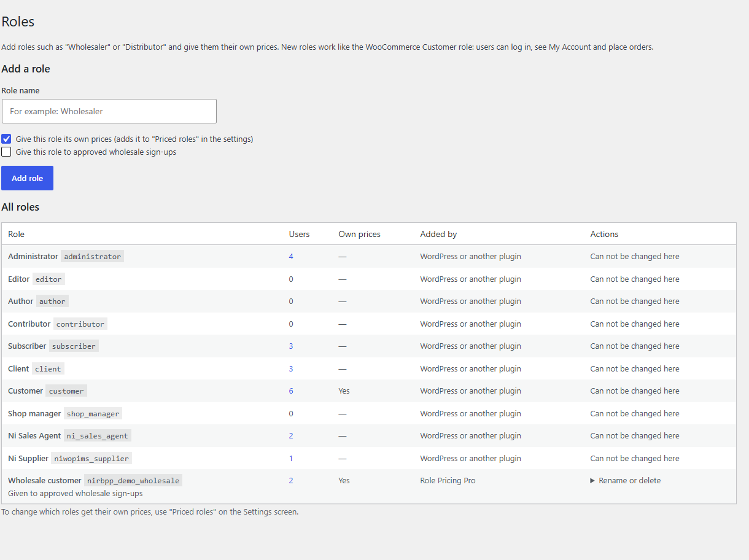Click the 'Users' column header
Viewport: 749px width, 560px height.
coord(299,234)
